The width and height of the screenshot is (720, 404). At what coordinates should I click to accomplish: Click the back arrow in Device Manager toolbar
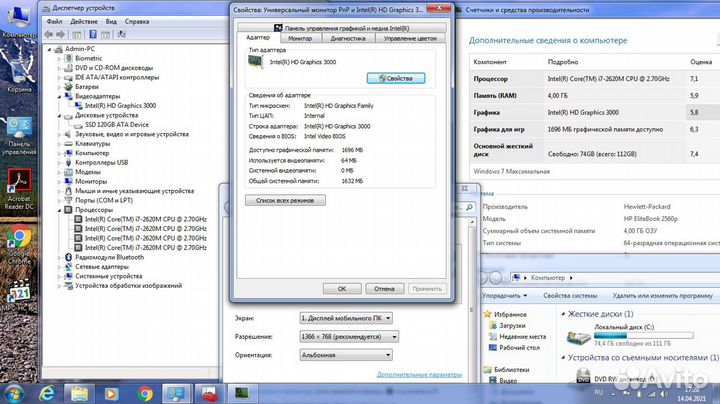[x=49, y=34]
